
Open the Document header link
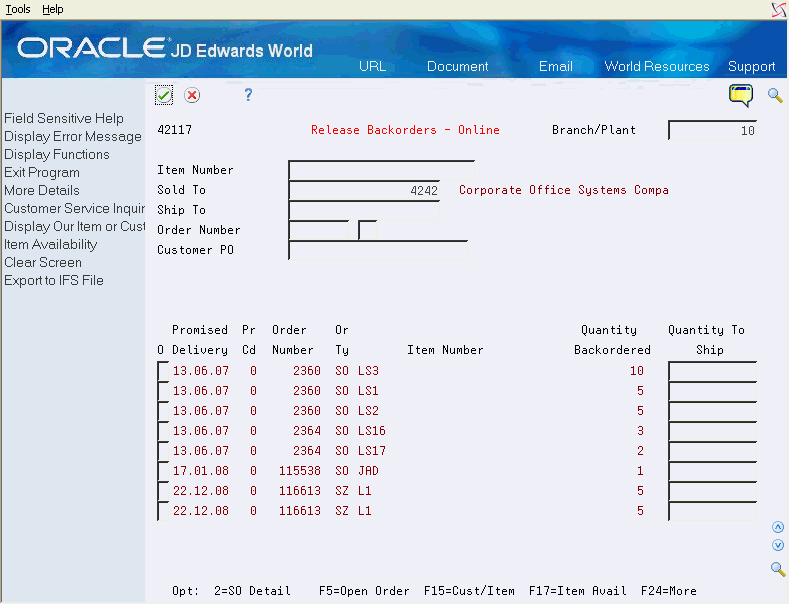tap(457, 66)
